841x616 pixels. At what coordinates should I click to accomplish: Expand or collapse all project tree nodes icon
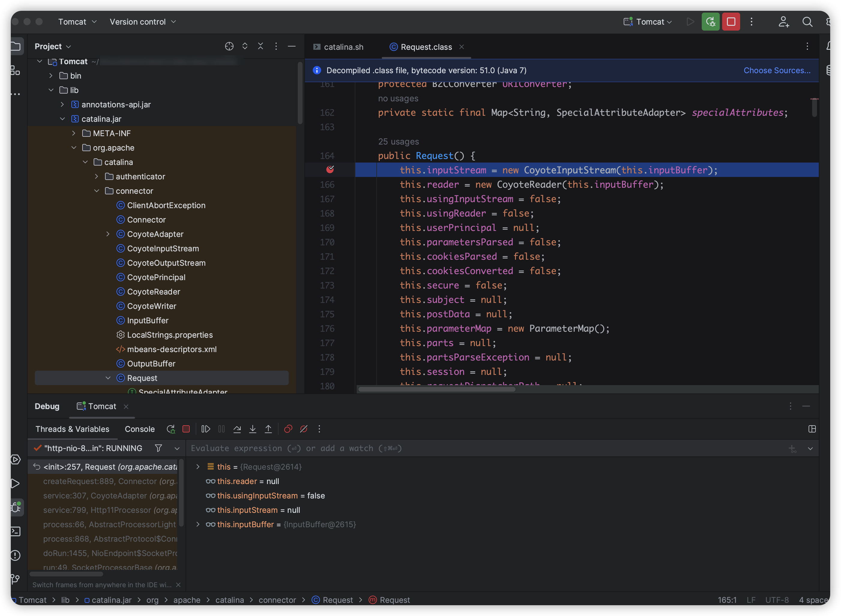pos(245,46)
